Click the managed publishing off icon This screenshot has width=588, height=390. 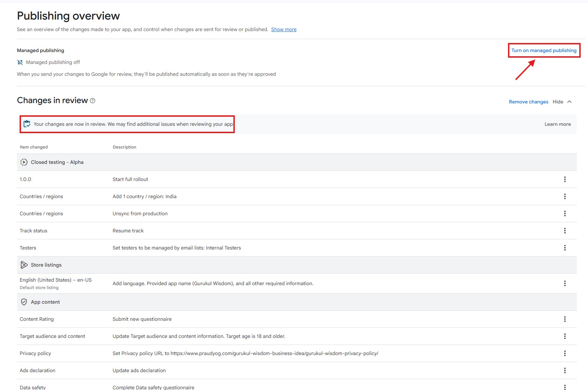tap(20, 62)
